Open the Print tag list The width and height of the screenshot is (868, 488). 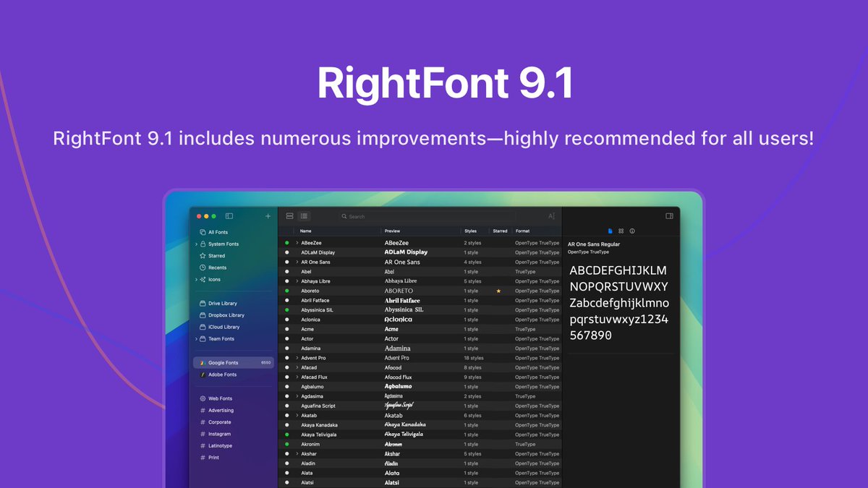pyautogui.click(x=233, y=458)
